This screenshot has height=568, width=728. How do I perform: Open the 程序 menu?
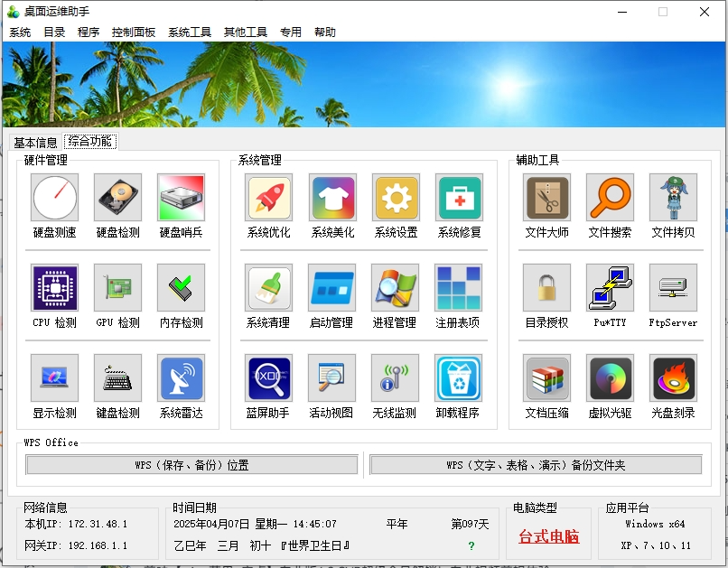pyautogui.click(x=89, y=32)
